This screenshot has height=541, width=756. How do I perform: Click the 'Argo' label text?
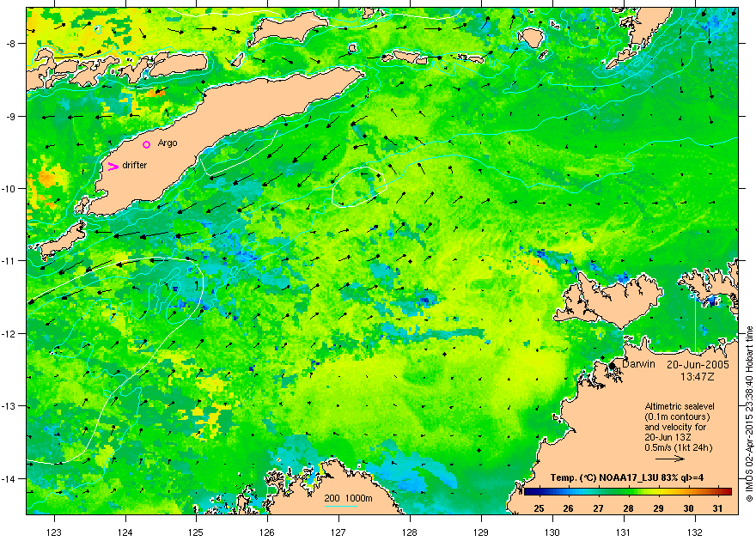[x=168, y=143]
